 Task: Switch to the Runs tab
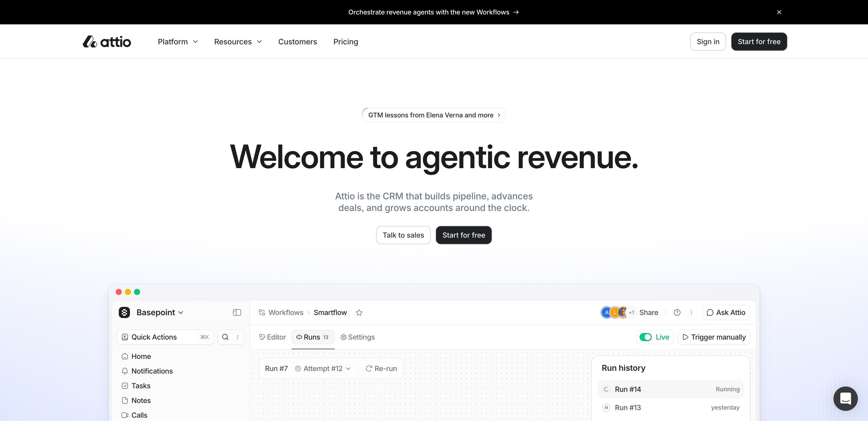coord(313,337)
